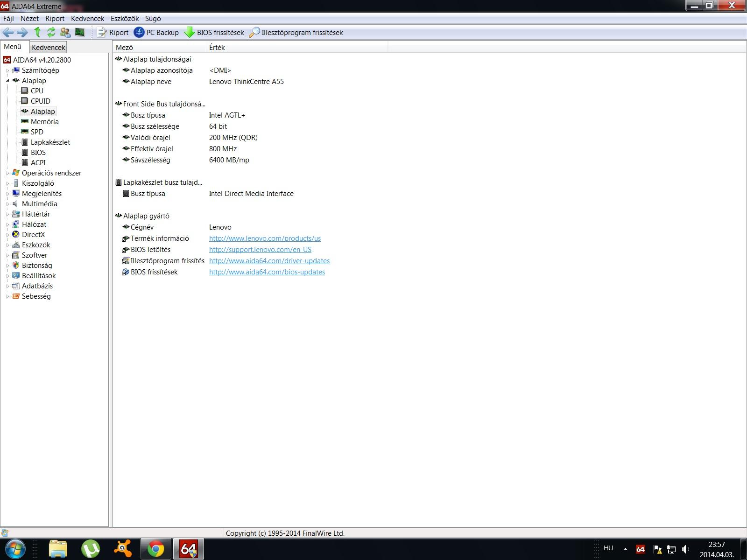Image resolution: width=747 pixels, height=560 pixels.
Task: Open the system monitor chart icon
Action: click(80, 32)
